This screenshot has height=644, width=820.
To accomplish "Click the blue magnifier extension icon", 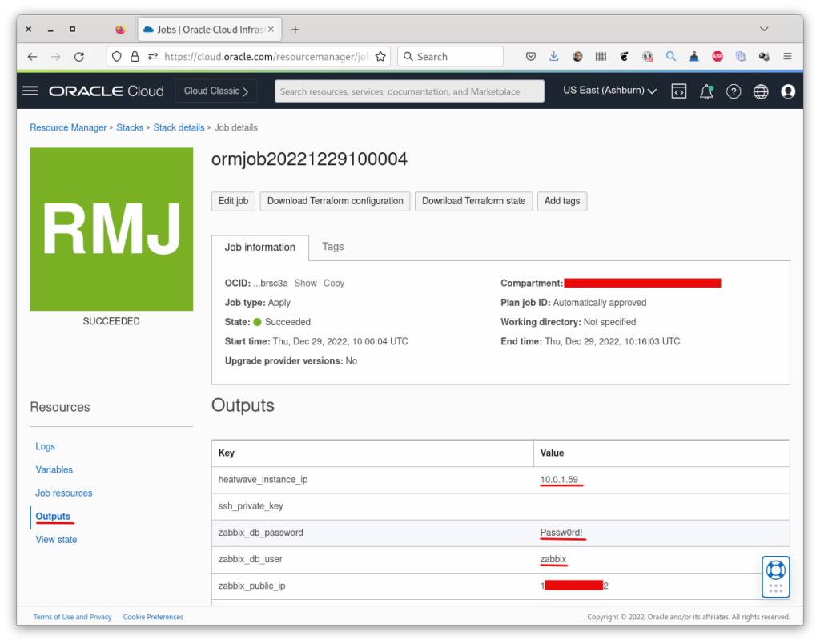I will coord(670,57).
